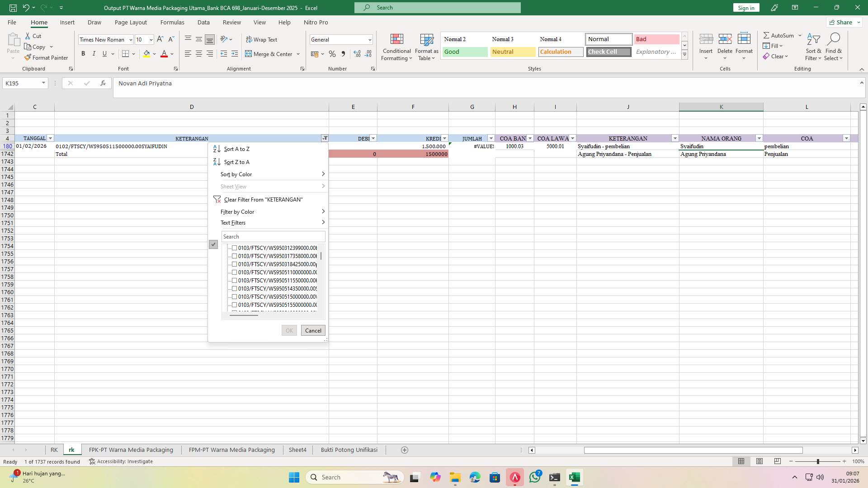Screen dimensions: 868x488
Task: Check the 0103/FTSCY/WS950511550000 filter entry
Action: (x=234, y=280)
